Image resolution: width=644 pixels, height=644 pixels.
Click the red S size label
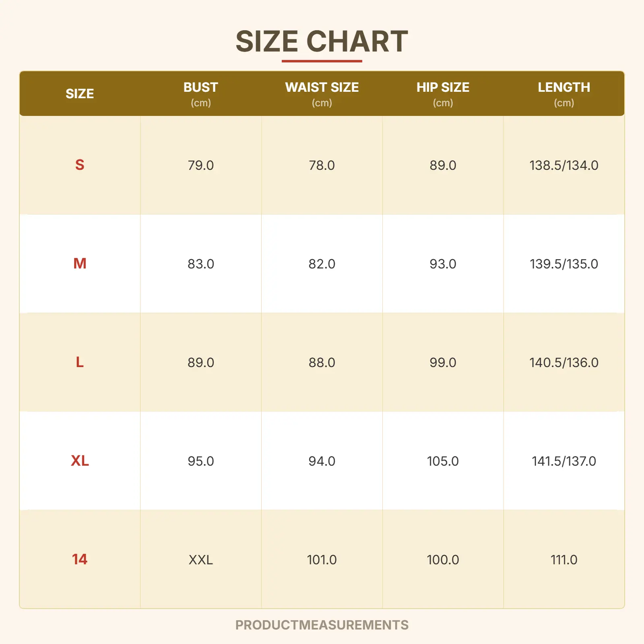point(80,165)
